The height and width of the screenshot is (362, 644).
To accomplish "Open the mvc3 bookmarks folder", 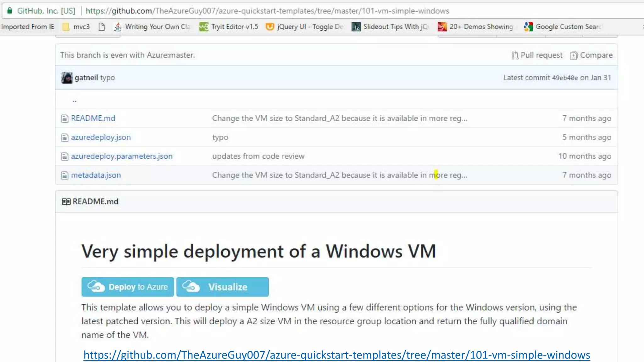I will tap(76, 27).
